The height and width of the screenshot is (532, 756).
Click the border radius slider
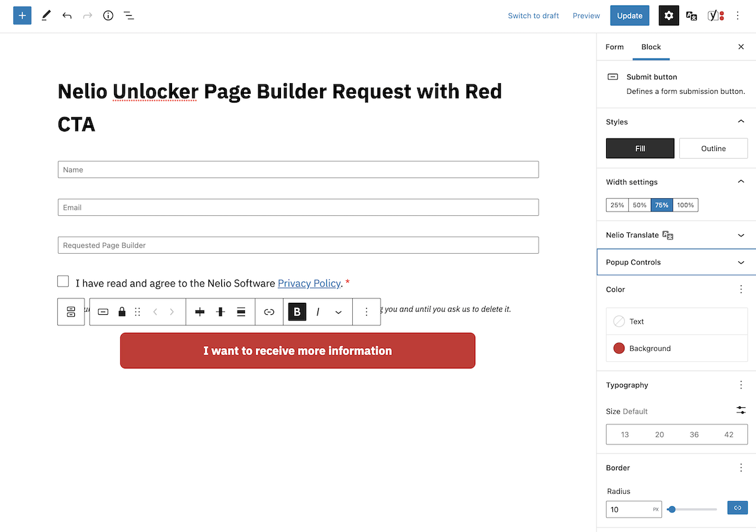[692, 509]
